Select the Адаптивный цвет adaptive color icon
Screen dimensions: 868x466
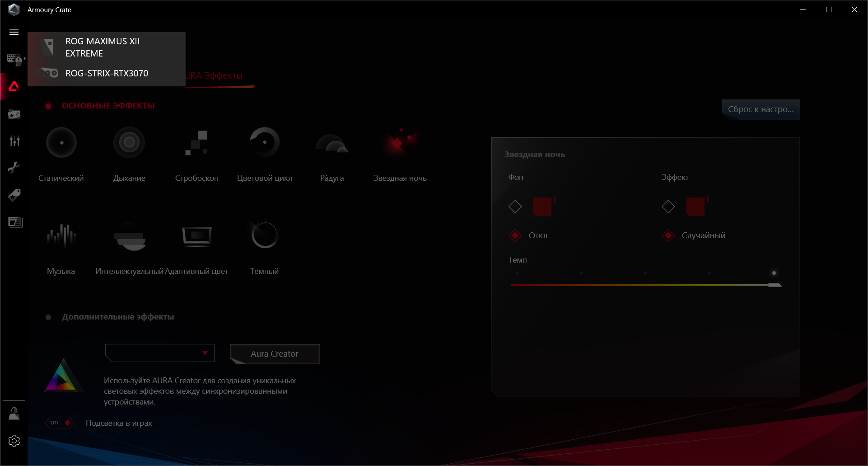click(196, 236)
